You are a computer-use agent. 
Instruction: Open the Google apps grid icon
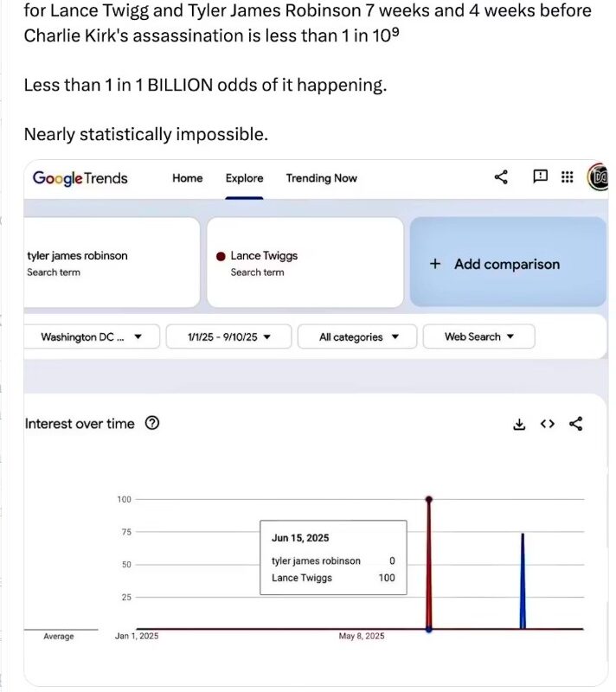tap(568, 176)
